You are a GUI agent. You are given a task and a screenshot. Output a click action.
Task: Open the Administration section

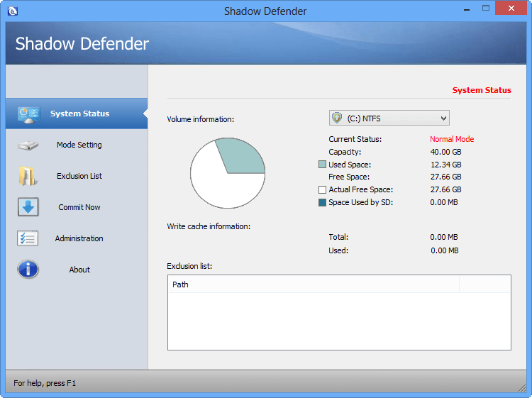pyautogui.click(x=77, y=238)
